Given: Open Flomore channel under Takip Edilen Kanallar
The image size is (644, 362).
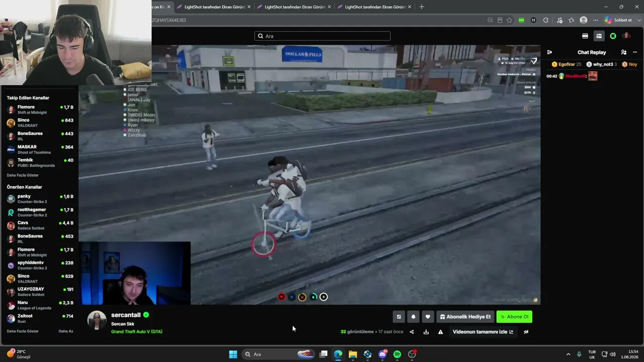Looking at the screenshot, I should (x=40, y=110).
